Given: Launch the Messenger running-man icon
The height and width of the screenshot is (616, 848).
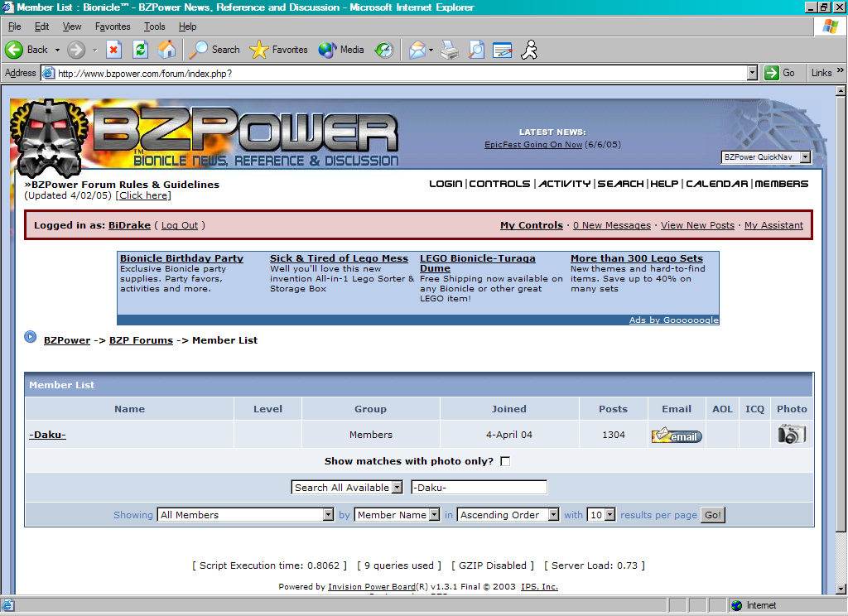Looking at the screenshot, I should (529, 50).
